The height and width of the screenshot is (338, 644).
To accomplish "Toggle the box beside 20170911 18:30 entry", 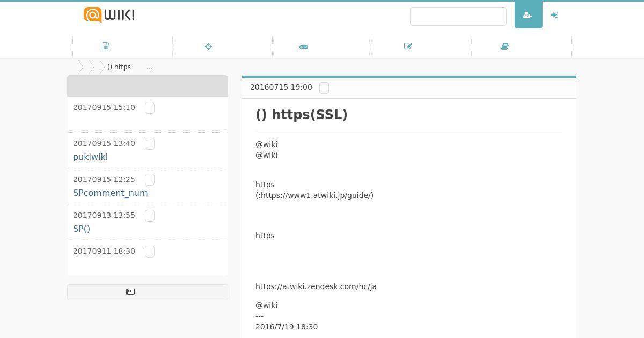I will point(150,252).
